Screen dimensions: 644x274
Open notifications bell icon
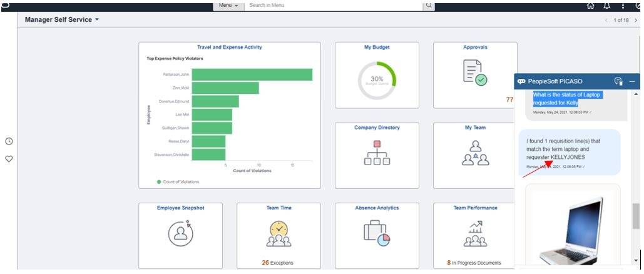(606, 6)
